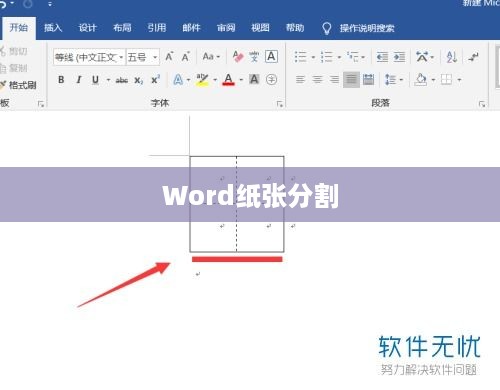Viewport: 500px width, 390px height.
Task: Expand Borders dropdown arrow
Action: (x=459, y=80)
